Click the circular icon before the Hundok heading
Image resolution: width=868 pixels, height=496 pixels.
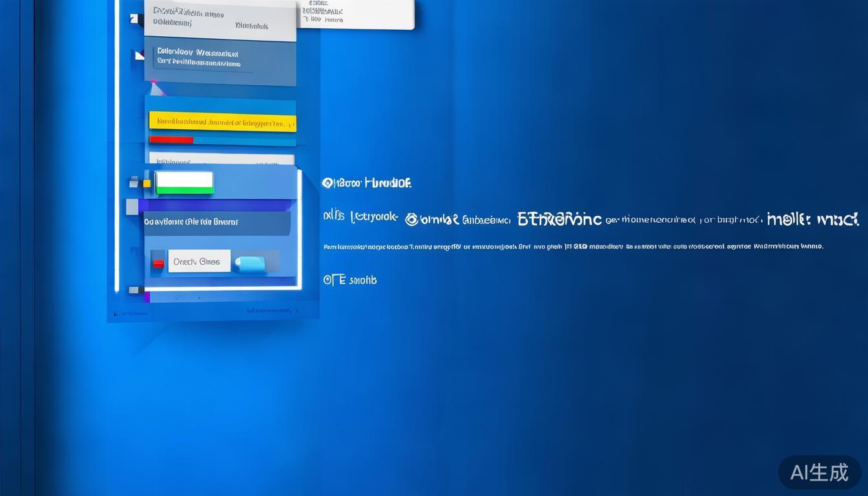327,183
